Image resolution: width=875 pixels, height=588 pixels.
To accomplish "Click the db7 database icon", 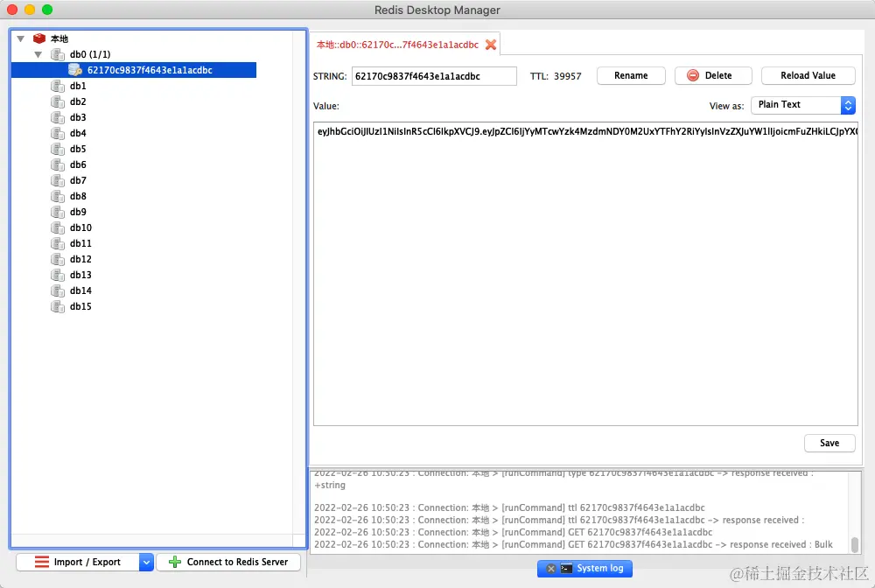I will pyautogui.click(x=58, y=180).
